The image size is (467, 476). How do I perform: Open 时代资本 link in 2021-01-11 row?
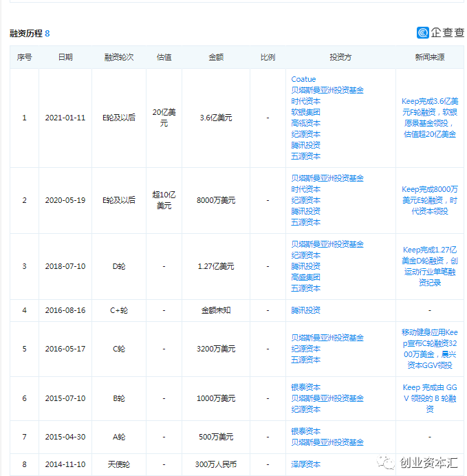pos(305,101)
